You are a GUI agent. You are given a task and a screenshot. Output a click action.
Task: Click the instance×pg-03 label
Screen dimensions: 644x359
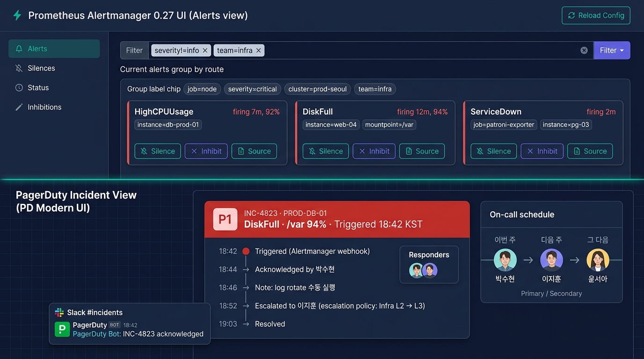tap(566, 125)
